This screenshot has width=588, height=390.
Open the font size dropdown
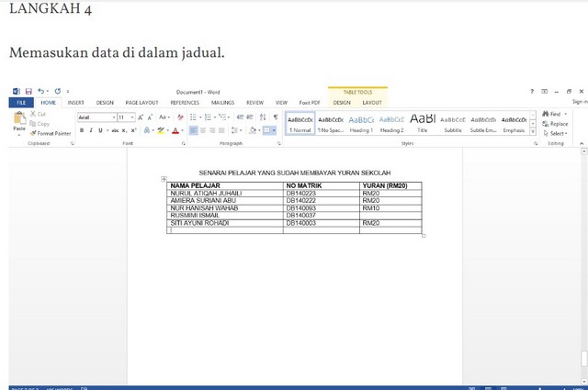[x=130, y=117]
